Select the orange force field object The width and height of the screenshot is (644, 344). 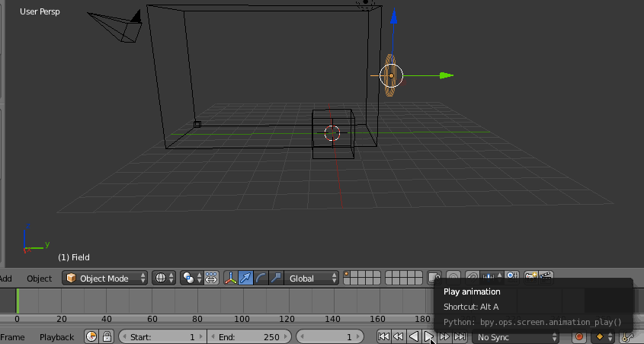click(390, 75)
